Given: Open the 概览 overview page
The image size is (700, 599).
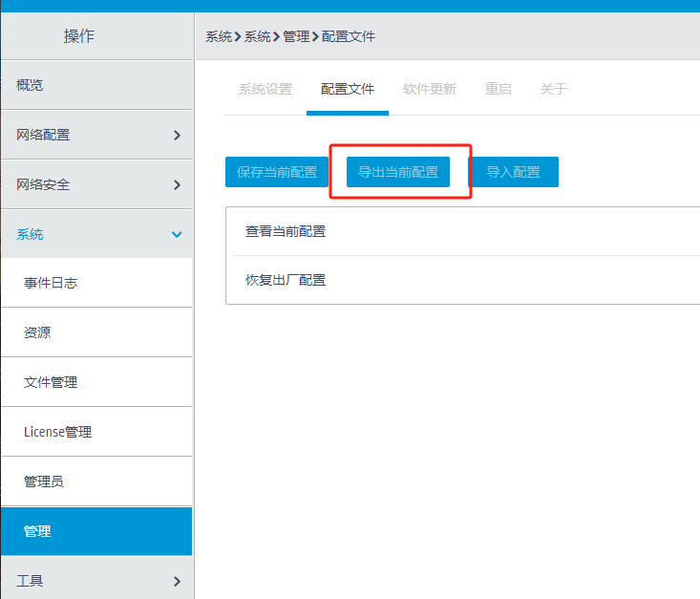Looking at the screenshot, I should pyautogui.click(x=30, y=86).
